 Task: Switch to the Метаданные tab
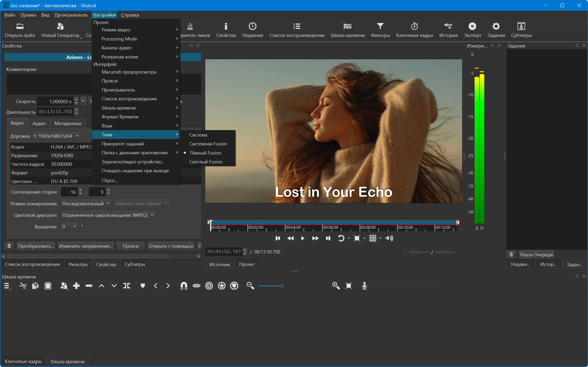pos(68,123)
